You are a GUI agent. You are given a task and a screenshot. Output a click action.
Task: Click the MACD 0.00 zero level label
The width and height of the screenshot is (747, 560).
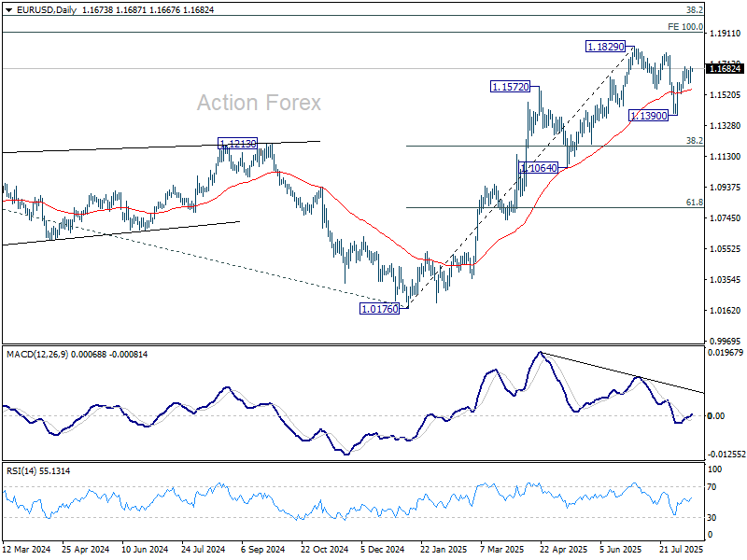tap(716, 415)
